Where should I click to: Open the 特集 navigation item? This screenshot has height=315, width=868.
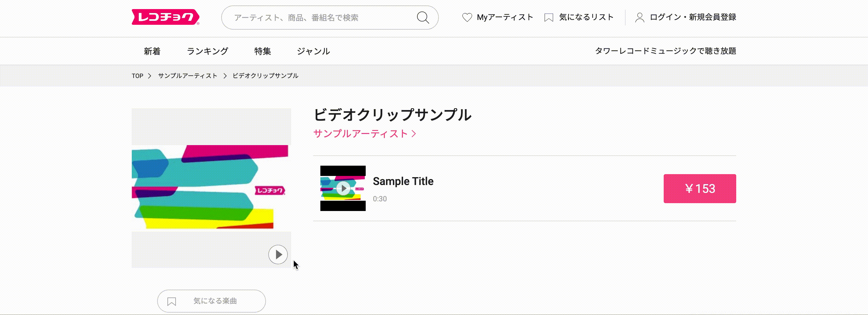263,51
